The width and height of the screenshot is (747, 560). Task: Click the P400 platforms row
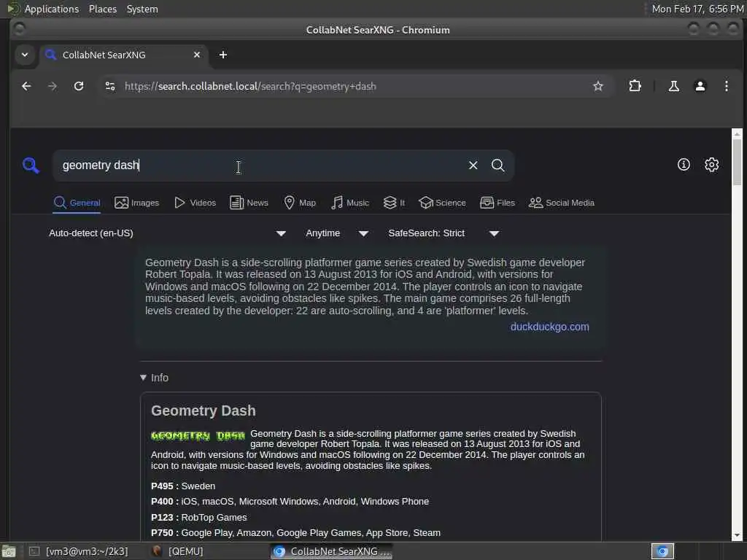coord(290,502)
